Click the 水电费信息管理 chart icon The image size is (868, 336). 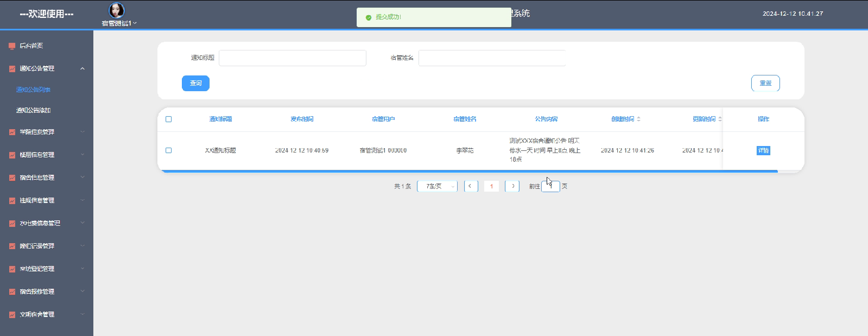pos(12,223)
